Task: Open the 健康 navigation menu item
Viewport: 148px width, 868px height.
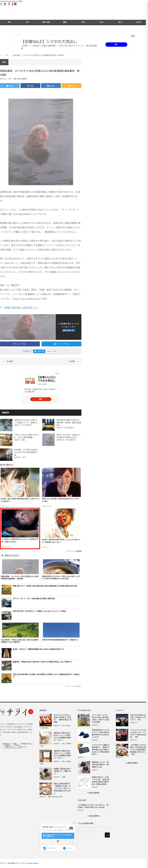Action: tap(65, 22)
